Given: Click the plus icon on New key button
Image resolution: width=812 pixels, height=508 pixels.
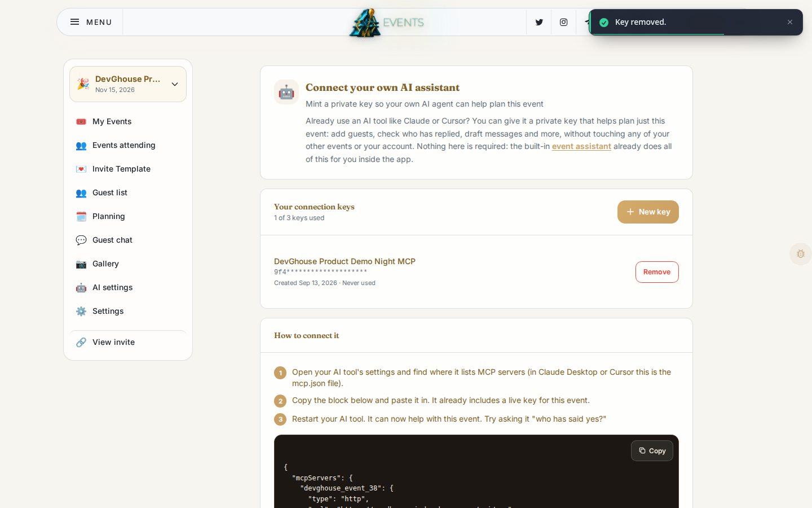Looking at the screenshot, I should [630, 212].
